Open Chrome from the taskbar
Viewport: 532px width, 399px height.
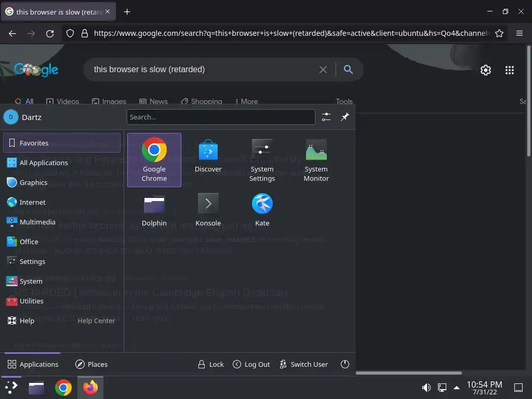63,388
